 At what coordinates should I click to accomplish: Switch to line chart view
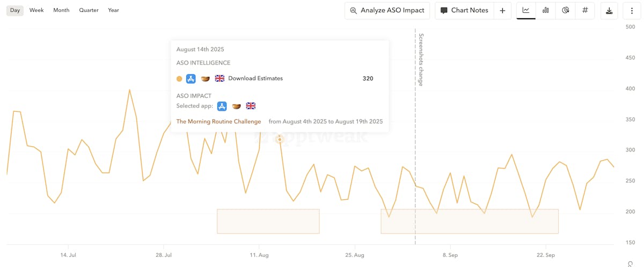(x=526, y=10)
